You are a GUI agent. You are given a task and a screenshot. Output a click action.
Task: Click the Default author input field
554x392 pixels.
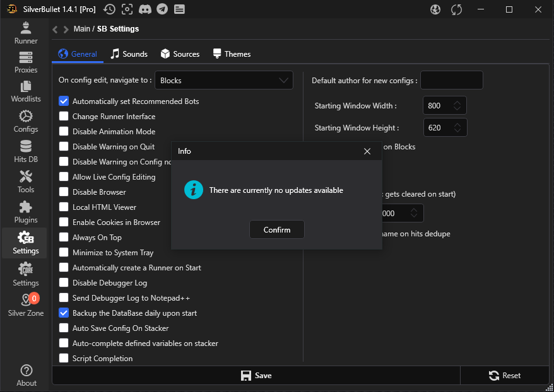coord(452,80)
